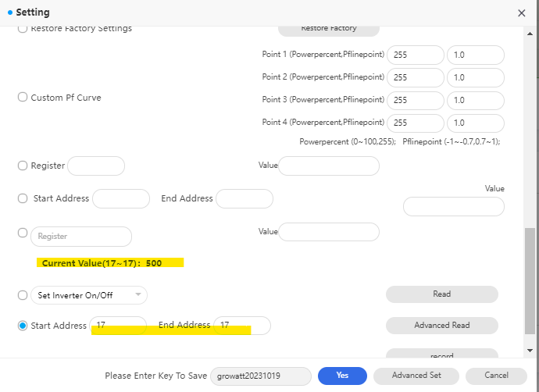Click the Restore Factory button
539x392 pixels.
tap(329, 28)
